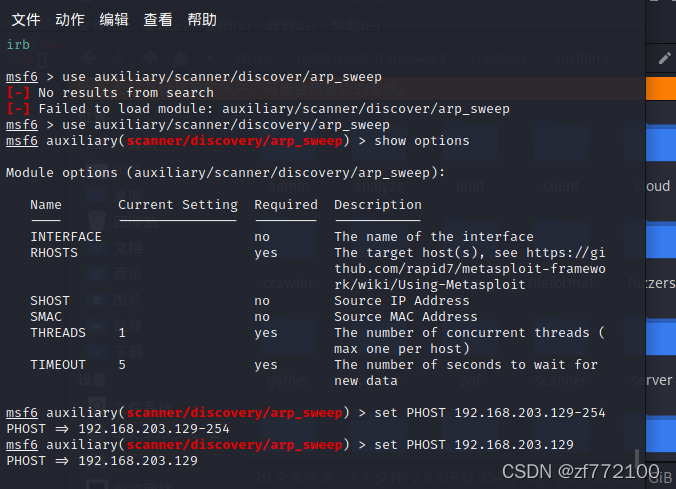Click the "no" required value for SMAC
Viewport: 676px width, 489px height.
262,317
